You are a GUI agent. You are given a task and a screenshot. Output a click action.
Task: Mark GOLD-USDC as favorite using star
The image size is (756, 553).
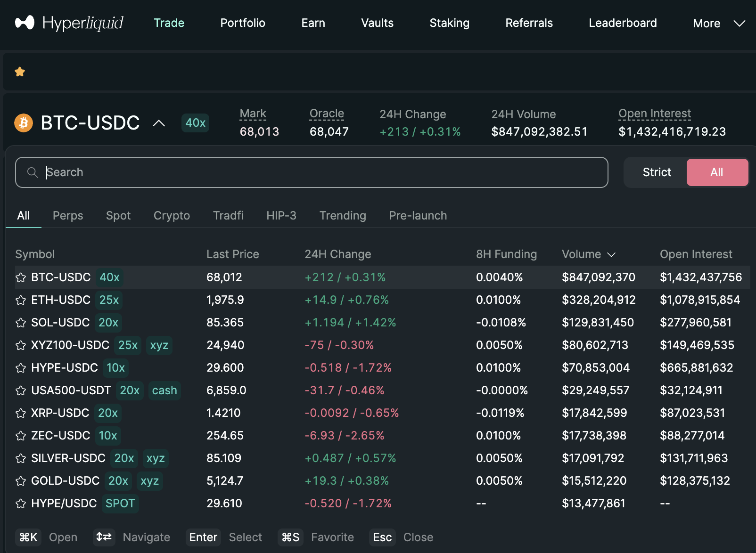[x=21, y=481]
